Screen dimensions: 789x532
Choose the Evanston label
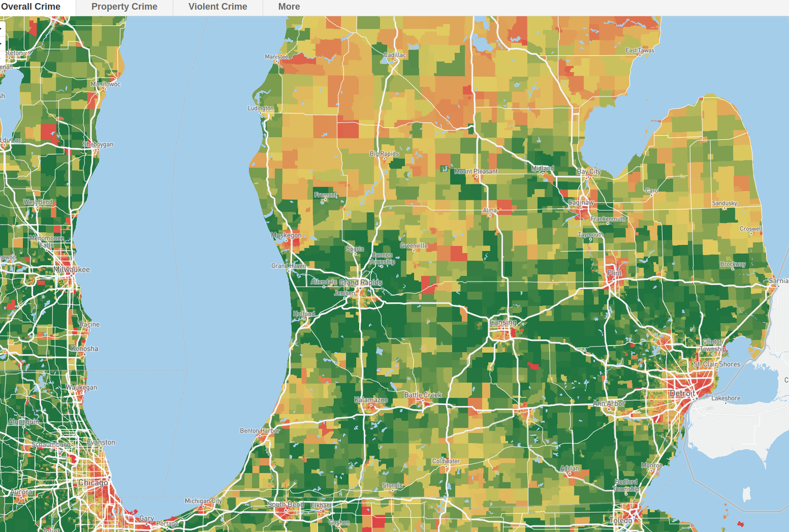pyautogui.click(x=101, y=443)
